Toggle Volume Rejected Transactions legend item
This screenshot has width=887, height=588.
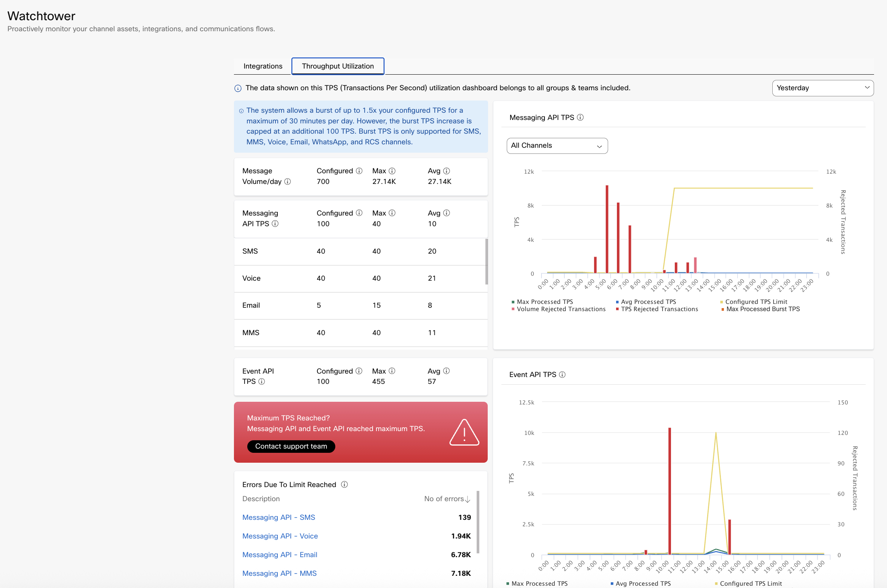[560, 309]
